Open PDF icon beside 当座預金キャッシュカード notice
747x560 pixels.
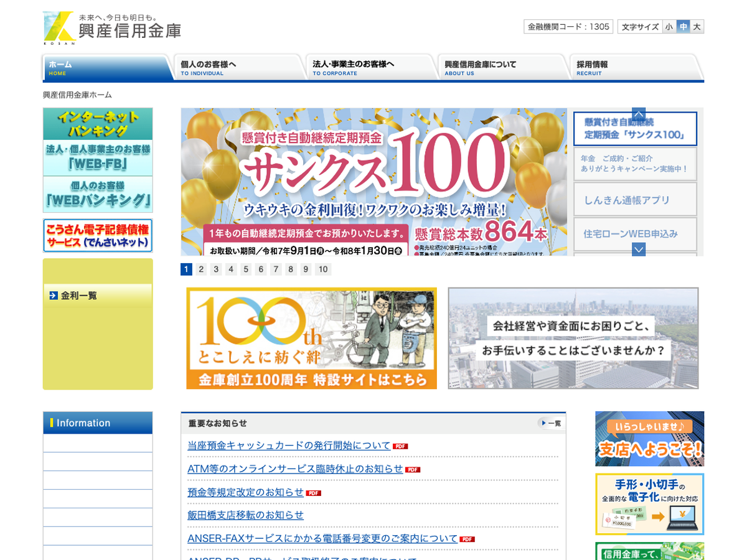[x=400, y=446]
